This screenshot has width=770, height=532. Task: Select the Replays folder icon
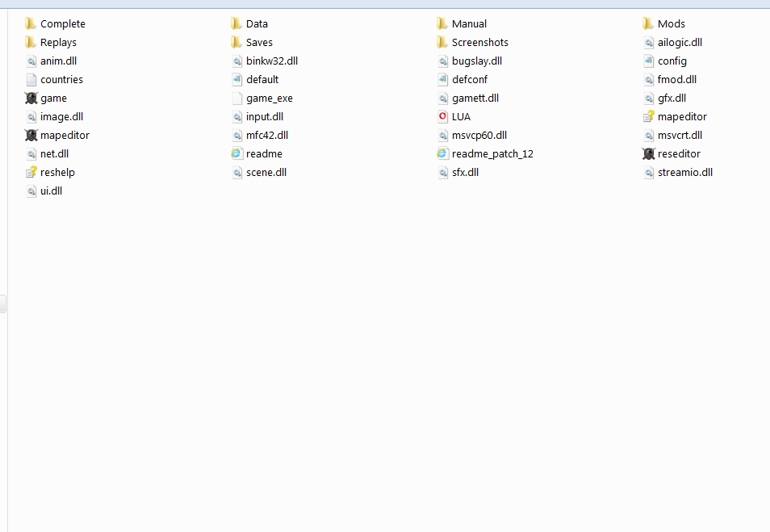coord(31,42)
